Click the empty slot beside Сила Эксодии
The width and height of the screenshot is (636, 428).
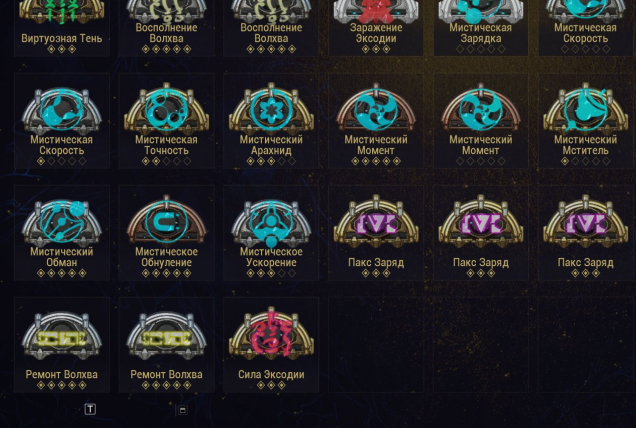(376, 345)
